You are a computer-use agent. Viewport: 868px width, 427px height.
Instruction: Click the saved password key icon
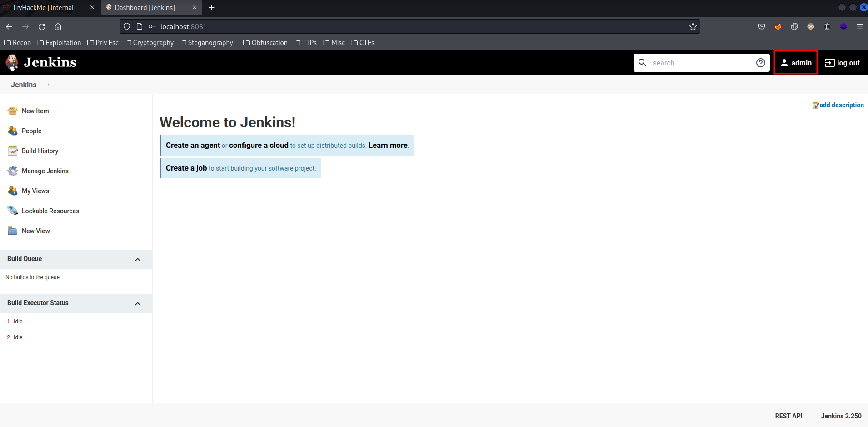[152, 26]
